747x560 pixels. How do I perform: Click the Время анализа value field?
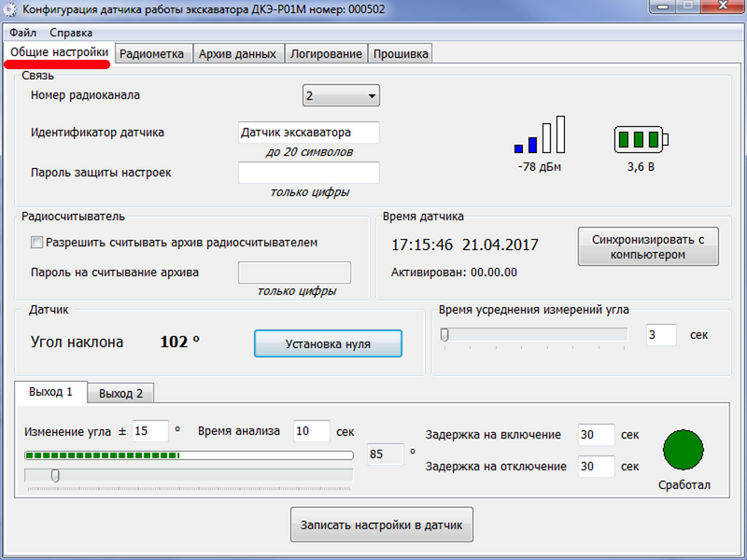click(312, 431)
